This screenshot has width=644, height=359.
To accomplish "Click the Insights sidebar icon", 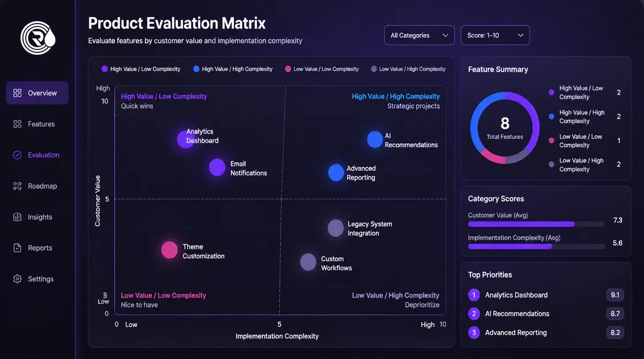I will pyautogui.click(x=17, y=217).
